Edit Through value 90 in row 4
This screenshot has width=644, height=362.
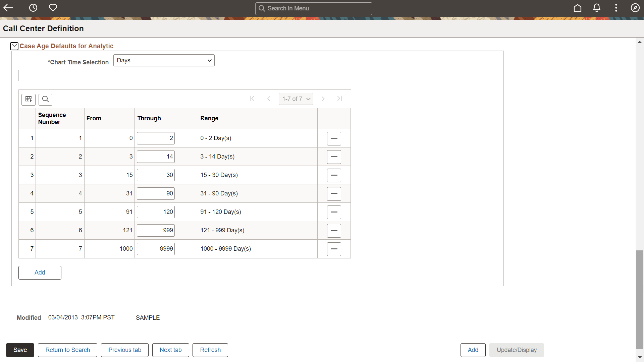pos(156,193)
